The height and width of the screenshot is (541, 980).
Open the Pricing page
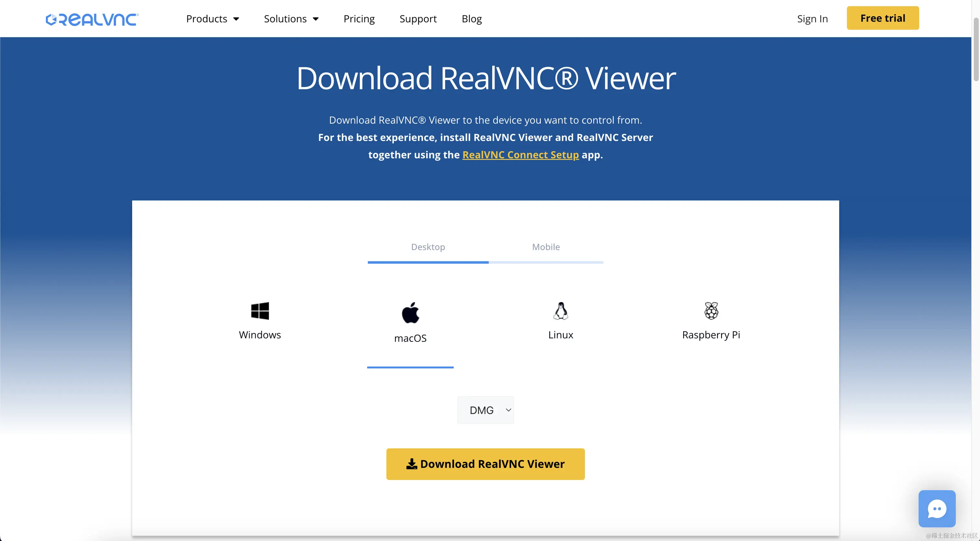click(x=359, y=19)
